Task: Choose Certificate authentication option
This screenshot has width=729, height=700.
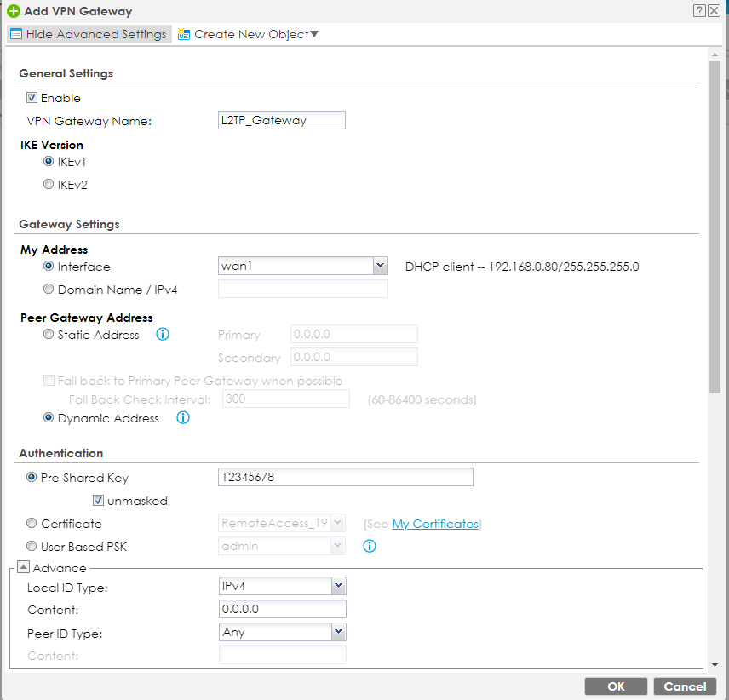Action: 32,524
